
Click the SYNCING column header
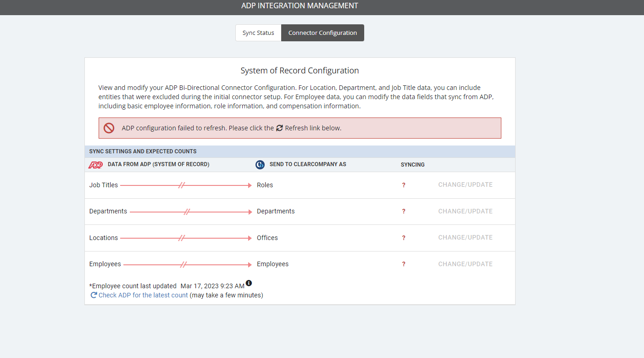[413, 165]
